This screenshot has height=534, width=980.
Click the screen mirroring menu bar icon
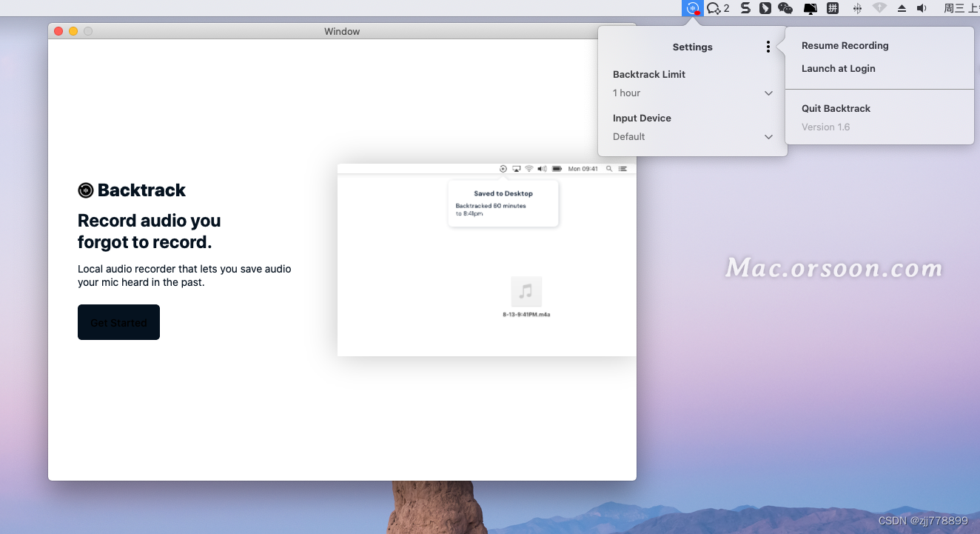(810, 8)
